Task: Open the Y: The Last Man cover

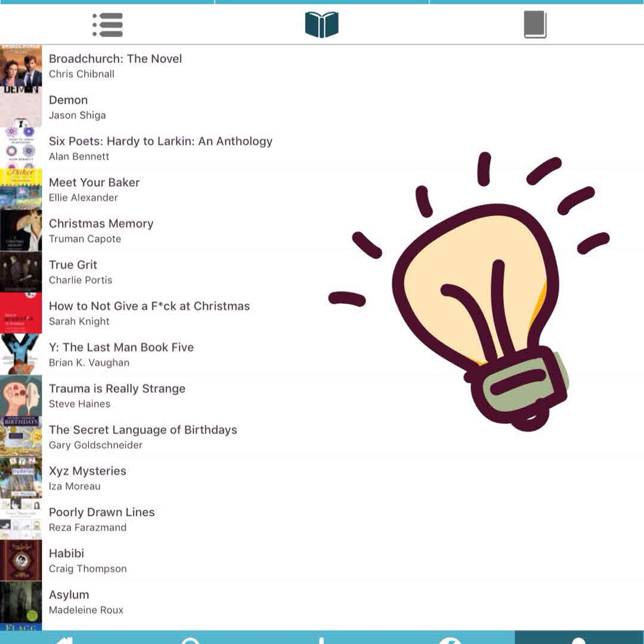Action: point(21,354)
